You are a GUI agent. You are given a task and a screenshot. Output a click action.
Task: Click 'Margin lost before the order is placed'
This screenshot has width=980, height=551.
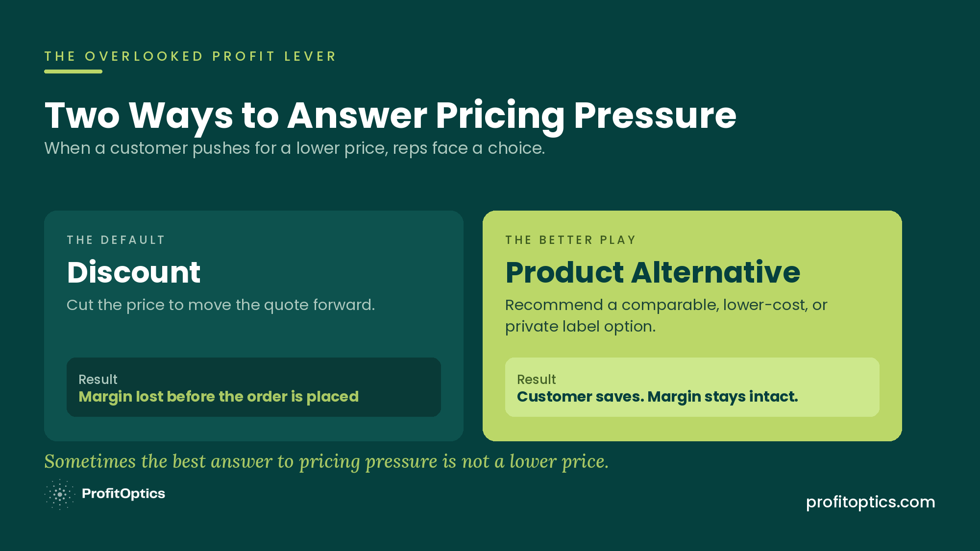pos(219,397)
